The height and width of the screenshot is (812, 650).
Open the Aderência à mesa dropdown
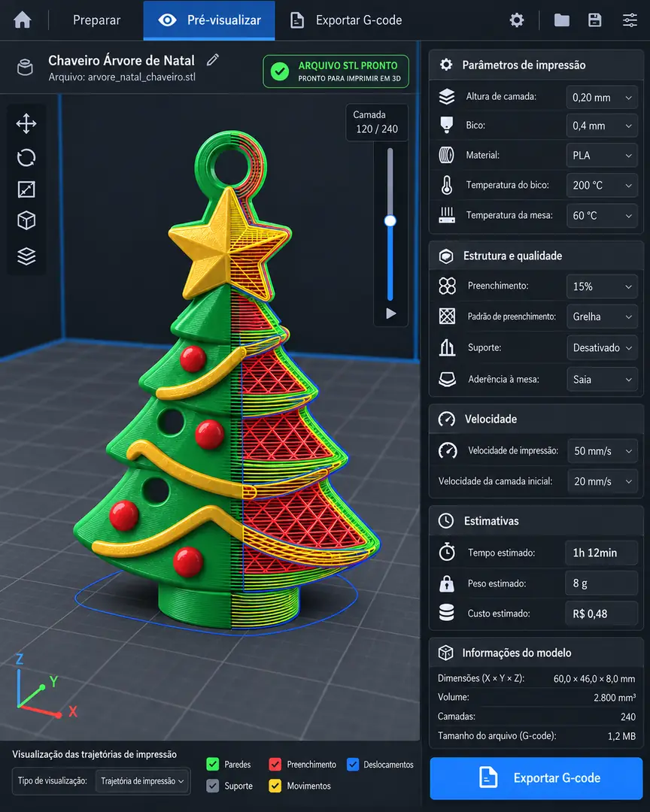point(602,379)
